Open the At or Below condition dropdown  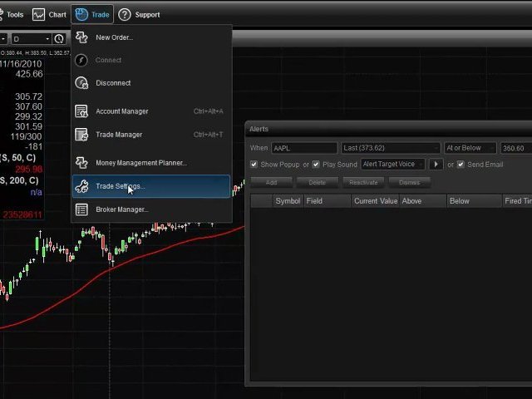point(470,148)
